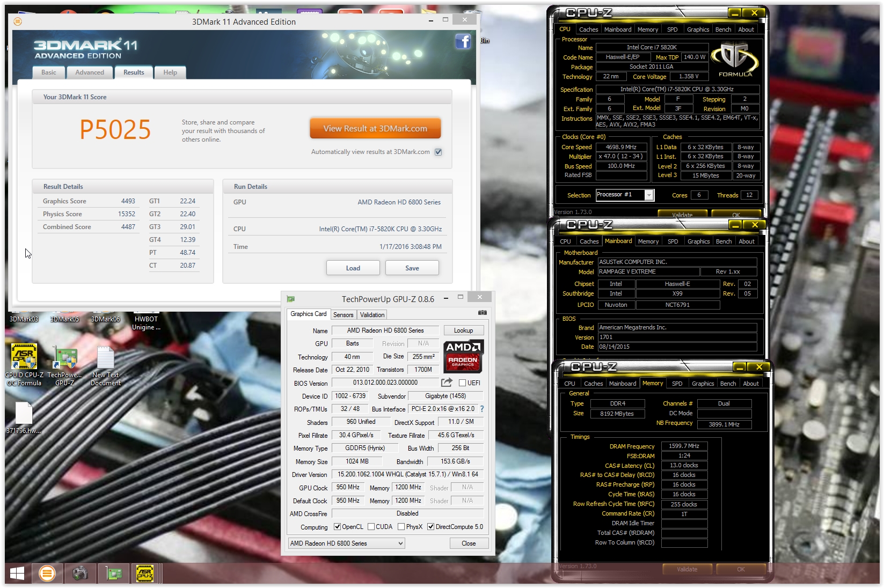Toggle the OpenCL checkbox
The height and width of the screenshot is (588, 884).
(337, 527)
